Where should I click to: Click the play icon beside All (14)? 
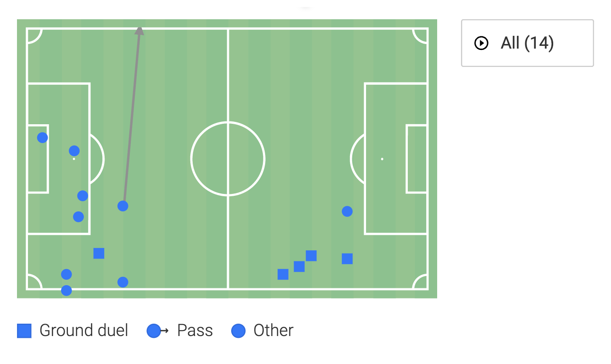pos(481,44)
